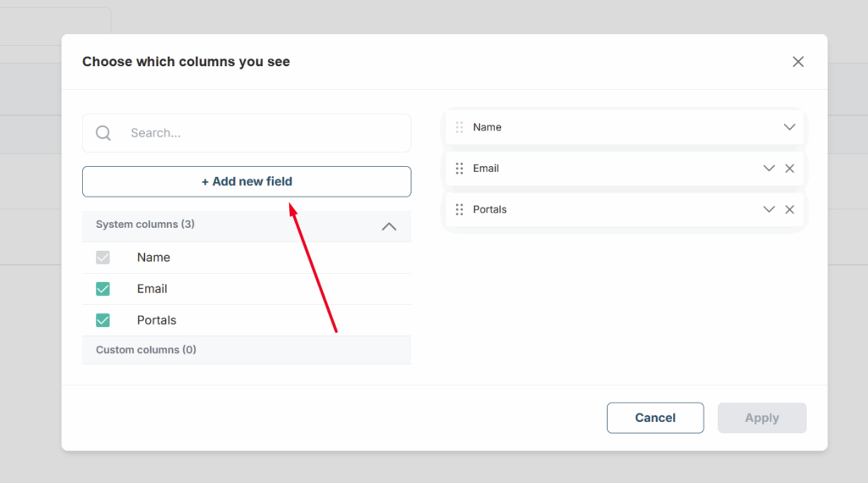Remove the Portals column with its X icon

[789, 209]
